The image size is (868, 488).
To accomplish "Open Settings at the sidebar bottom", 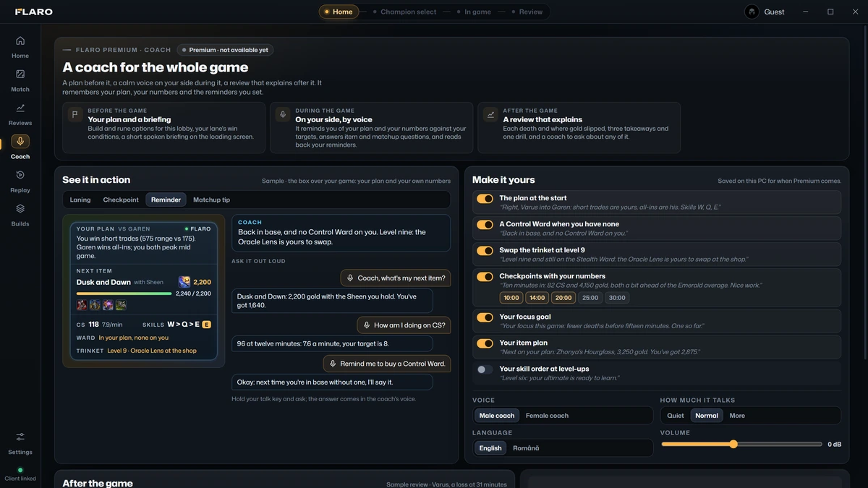I will (x=20, y=443).
